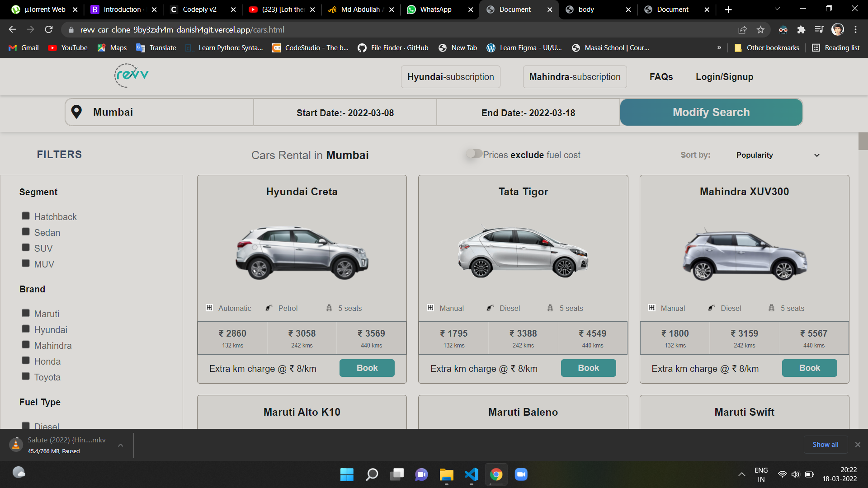This screenshot has width=868, height=488.
Task: Check the Hyundai brand filter
Action: point(26,329)
